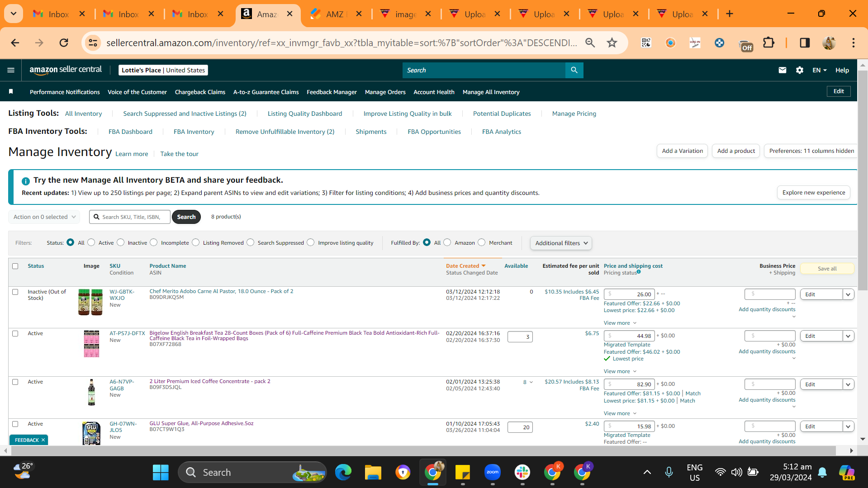Check the box for Chef Merito Adobo row
This screenshot has width=868, height=488.
(15, 292)
